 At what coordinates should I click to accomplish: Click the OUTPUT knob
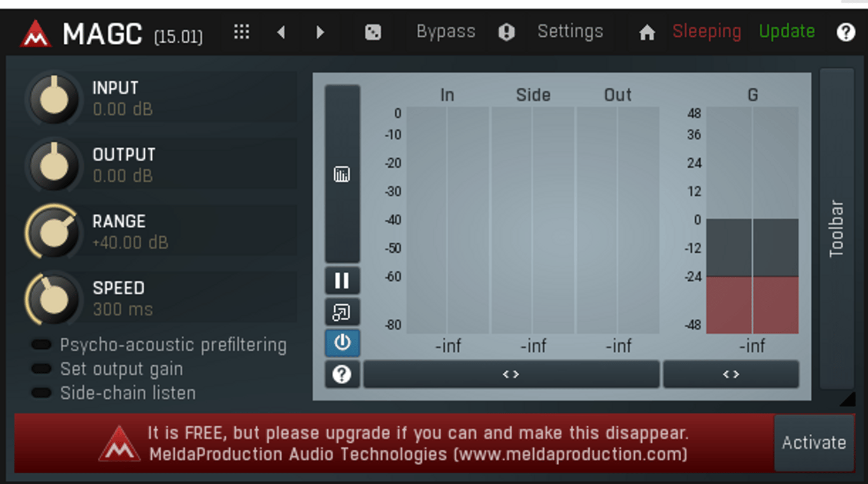tap(54, 165)
